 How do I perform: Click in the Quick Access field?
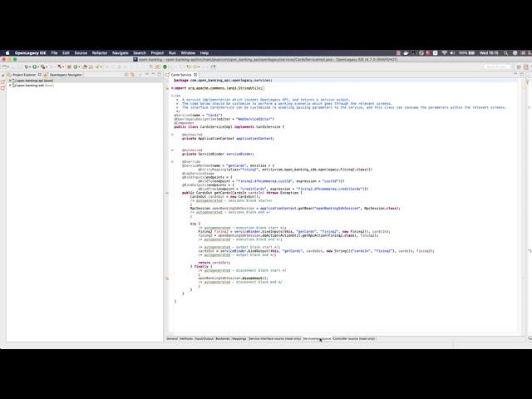[497, 66]
